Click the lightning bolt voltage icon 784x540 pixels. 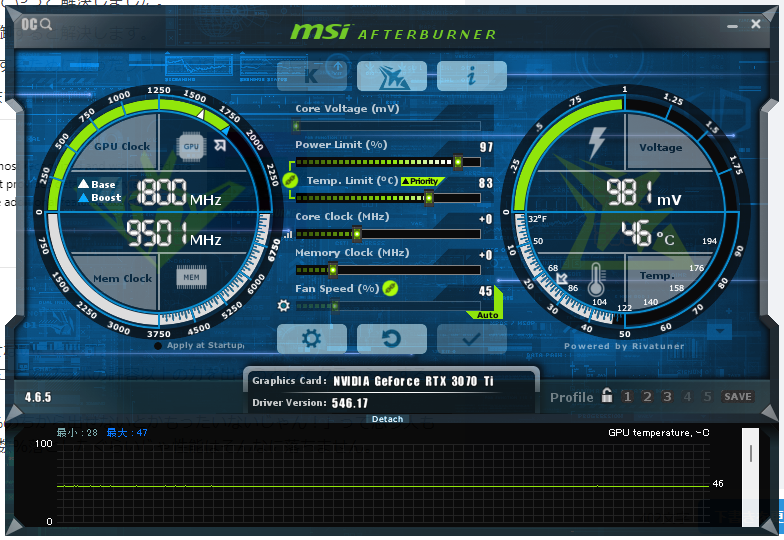pyautogui.click(x=597, y=142)
